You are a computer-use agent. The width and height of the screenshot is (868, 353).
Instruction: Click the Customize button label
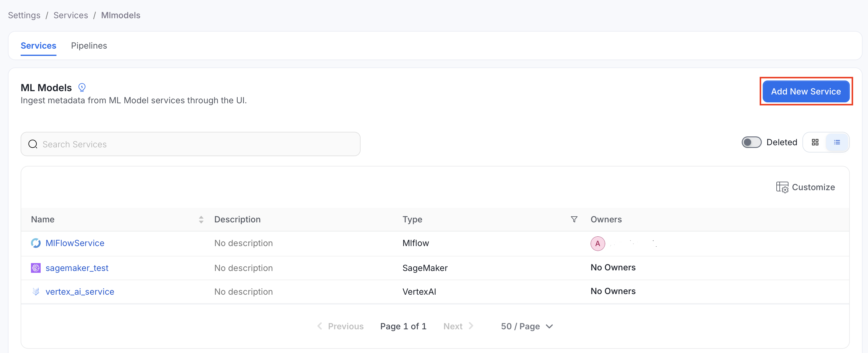coord(813,187)
